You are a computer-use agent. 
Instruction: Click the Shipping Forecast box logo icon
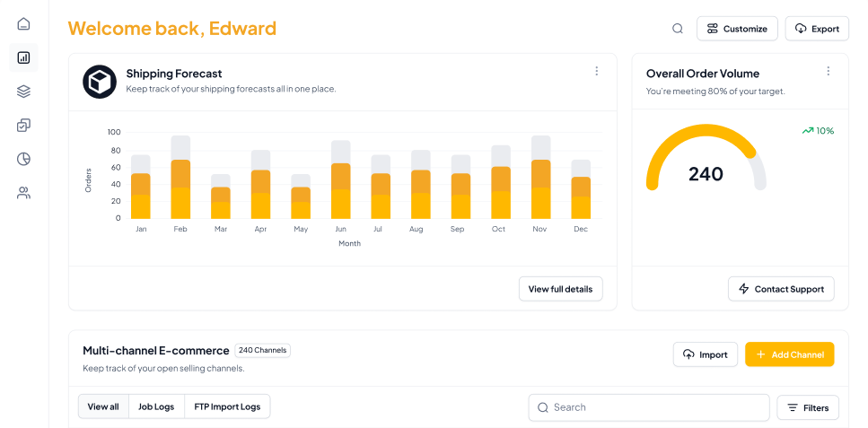click(100, 82)
